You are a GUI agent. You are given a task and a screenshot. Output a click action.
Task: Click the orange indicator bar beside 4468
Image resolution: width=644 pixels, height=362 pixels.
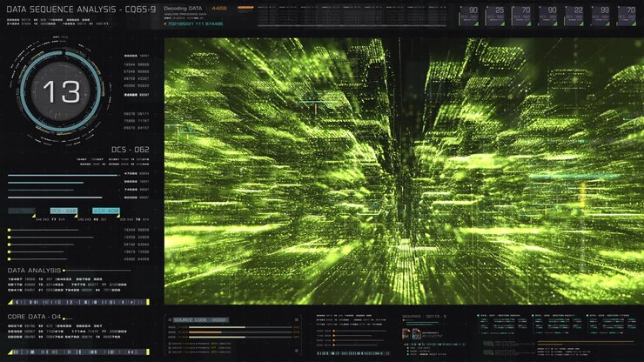coord(245,7)
